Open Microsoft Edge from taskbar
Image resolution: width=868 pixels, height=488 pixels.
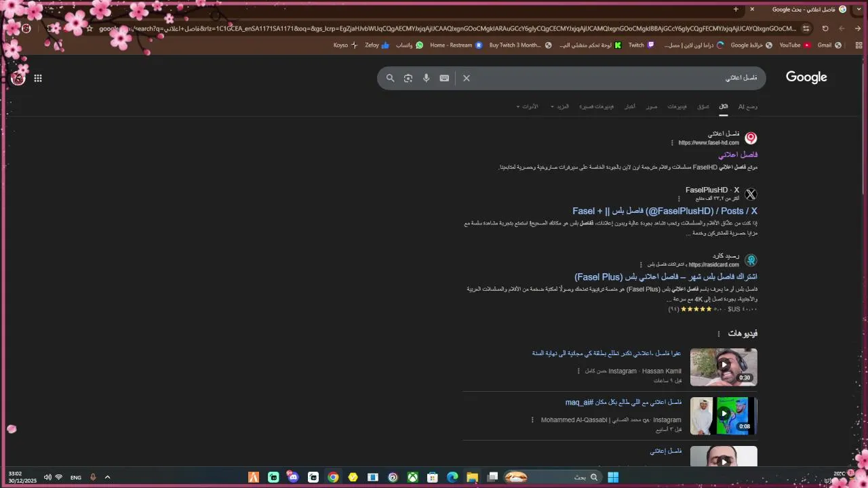tap(452, 477)
